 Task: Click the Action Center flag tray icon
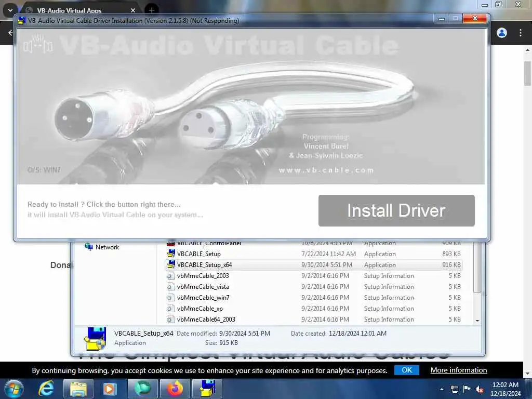(467, 389)
